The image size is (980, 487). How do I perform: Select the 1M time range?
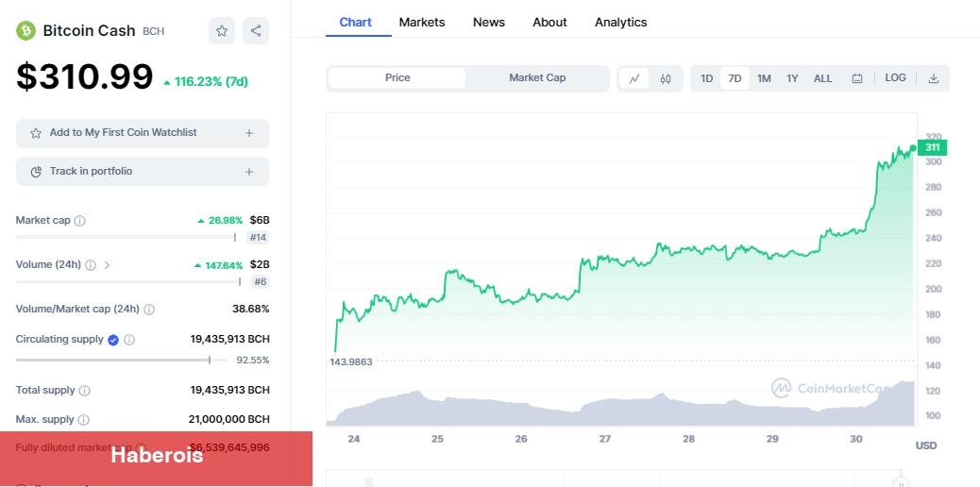[764, 78]
